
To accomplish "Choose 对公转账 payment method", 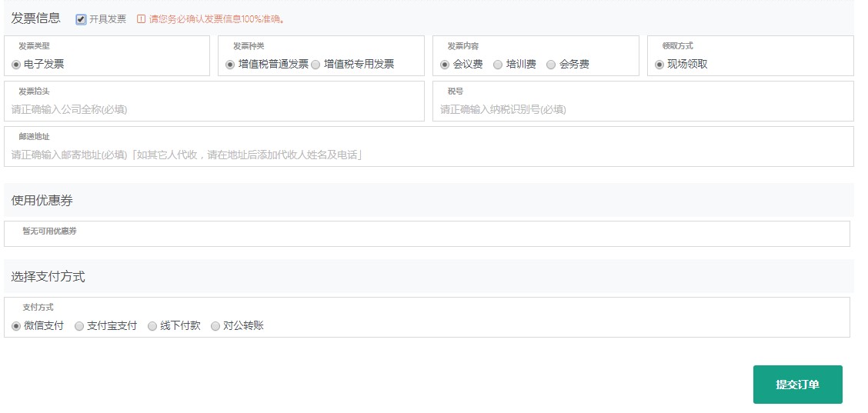I will click(x=215, y=326).
